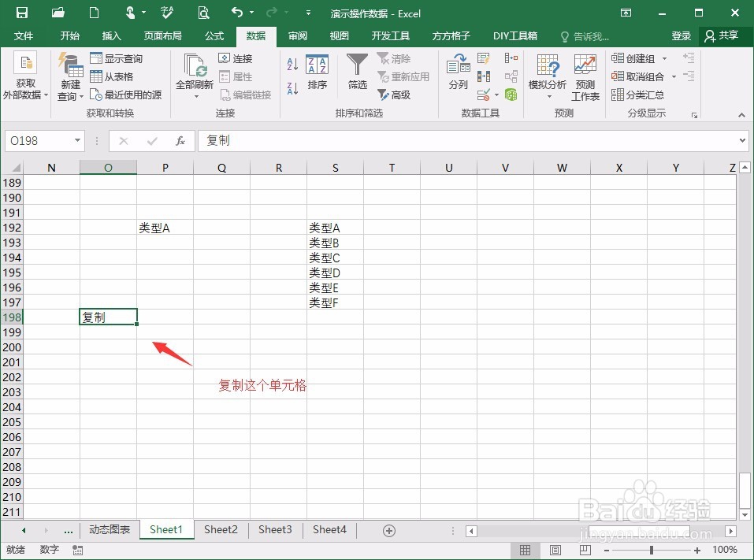
Task: Zoom out with minus button
Action: coord(607,550)
